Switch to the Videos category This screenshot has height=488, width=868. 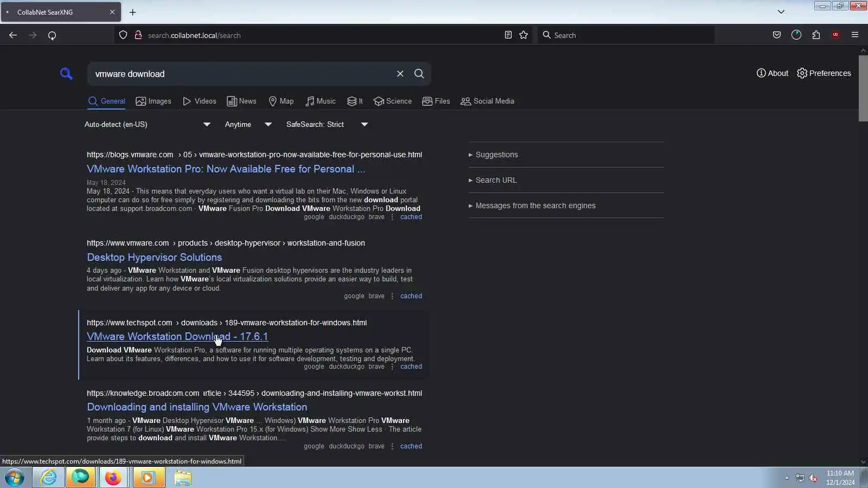point(200,101)
